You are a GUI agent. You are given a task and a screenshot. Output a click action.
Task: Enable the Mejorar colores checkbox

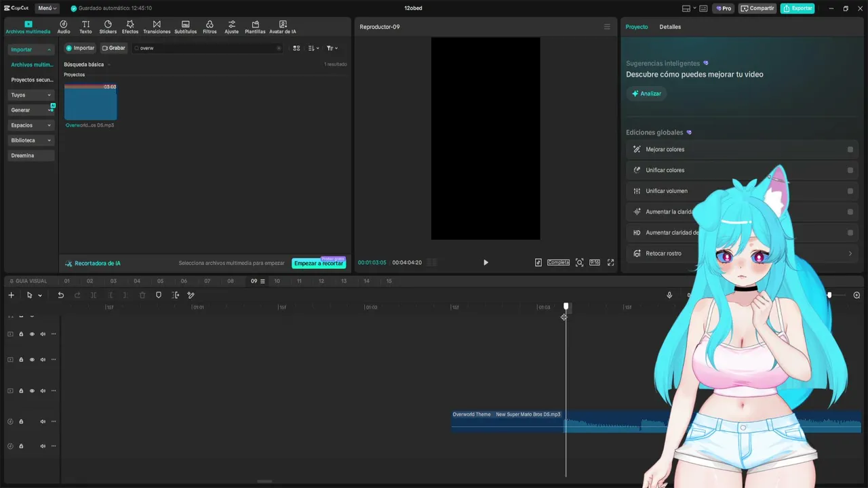tap(850, 149)
